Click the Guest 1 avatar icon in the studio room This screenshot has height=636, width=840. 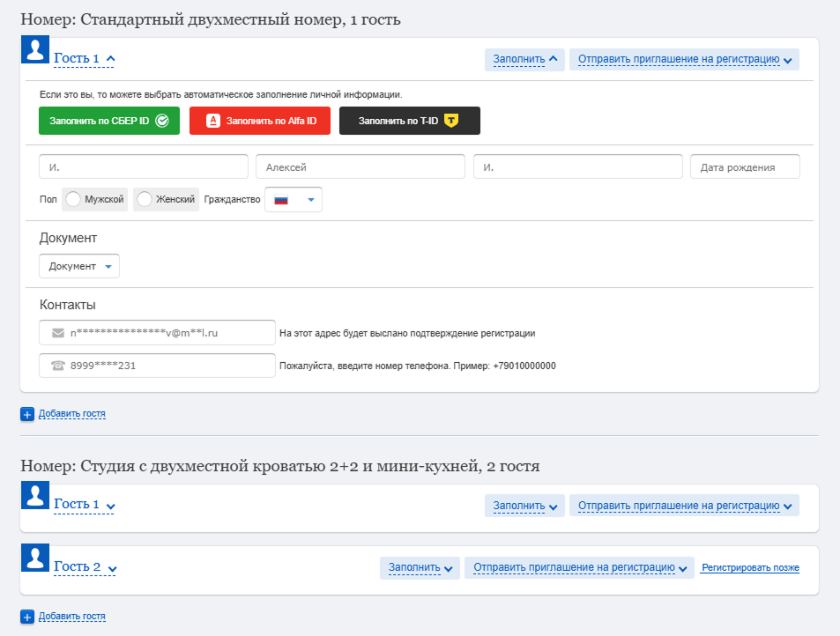pyautogui.click(x=35, y=498)
